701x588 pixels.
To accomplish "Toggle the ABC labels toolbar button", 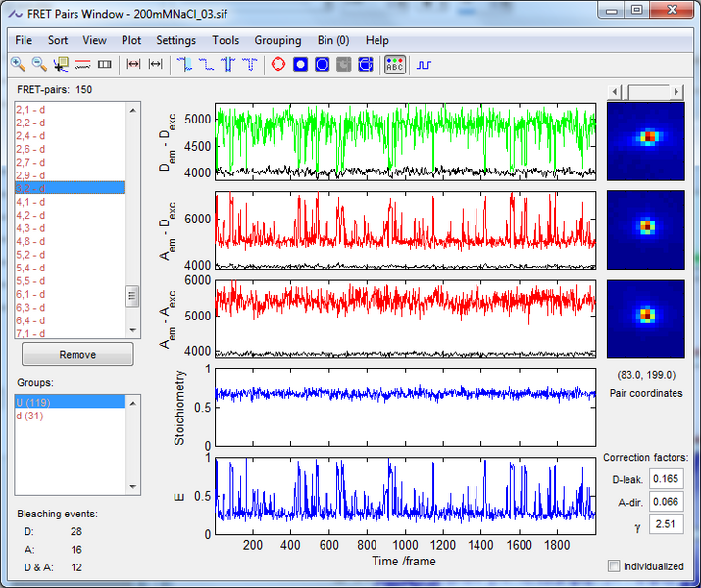I will tap(394, 65).
